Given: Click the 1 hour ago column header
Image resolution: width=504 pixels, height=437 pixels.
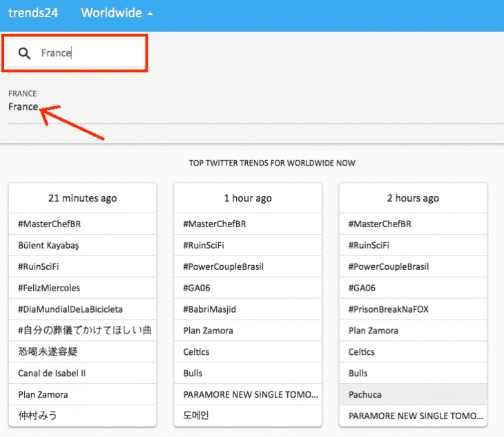Looking at the screenshot, I should pyautogui.click(x=248, y=198).
